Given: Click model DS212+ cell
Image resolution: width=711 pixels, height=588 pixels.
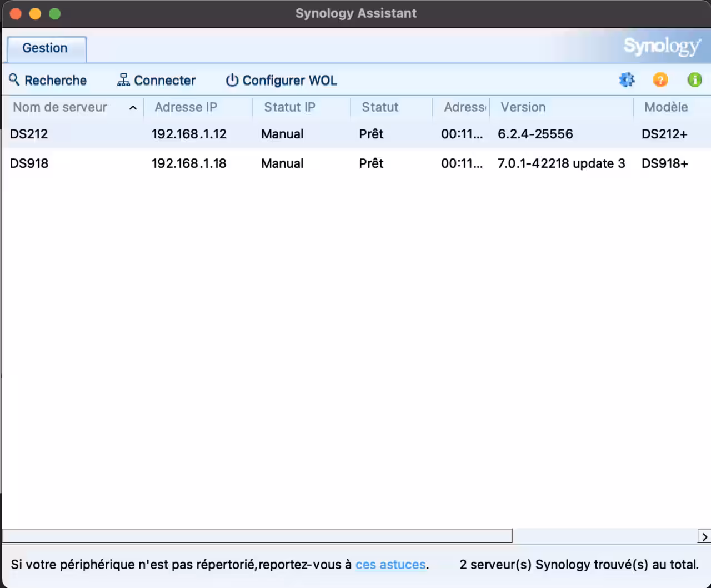Looking at the screenshot, I should coord(664,134).
